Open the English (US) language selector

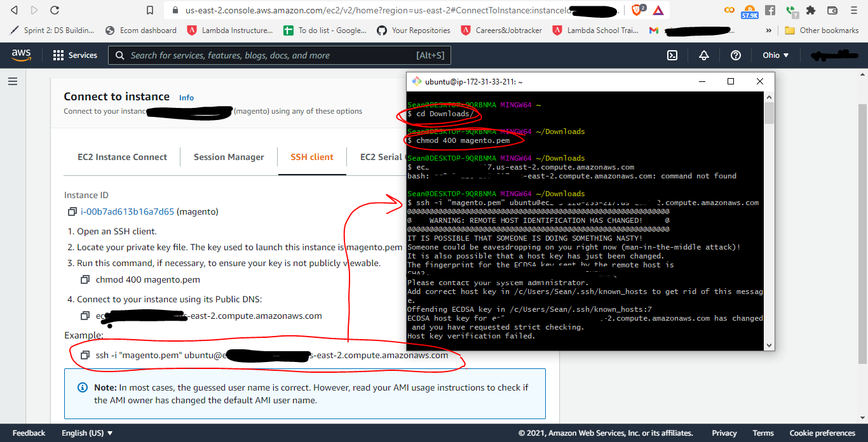87,433
